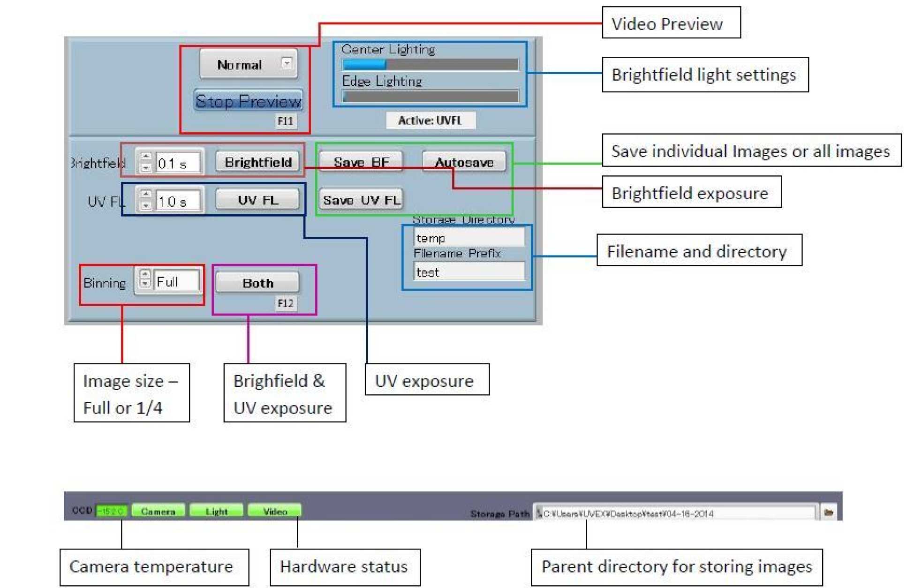Open the storage path folder browse icon
This screenshot has width=907, height=588.
[828, 513]
